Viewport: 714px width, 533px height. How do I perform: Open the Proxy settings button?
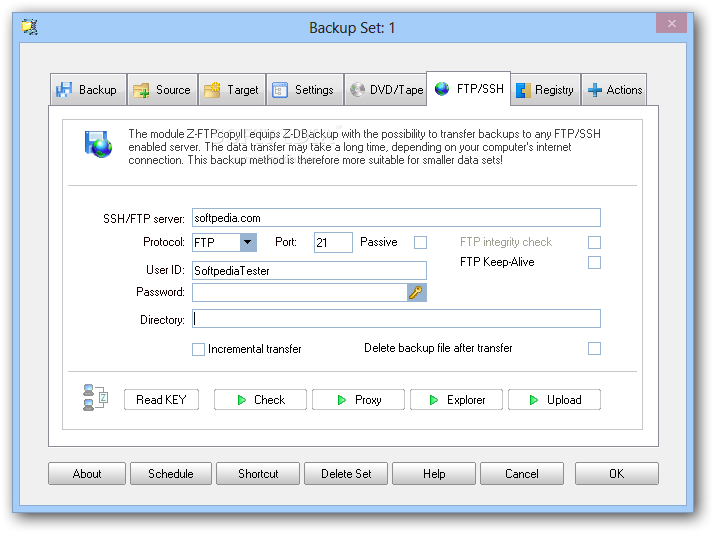click(x=358, y=400)
